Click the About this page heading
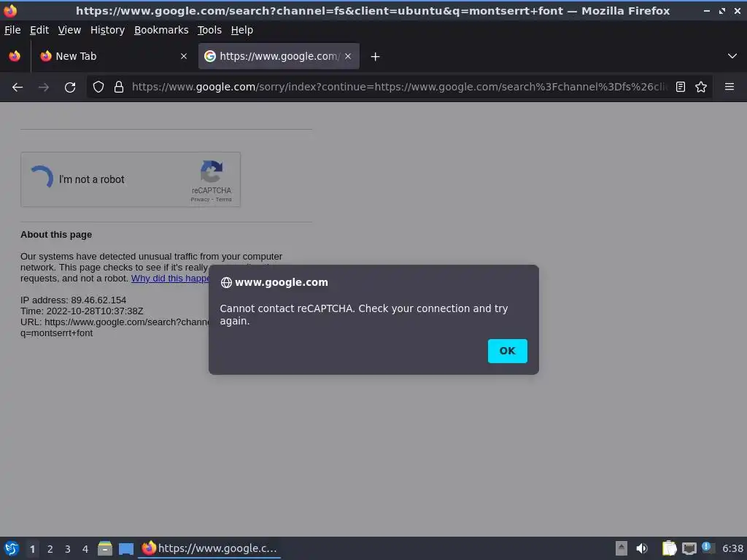Screen dimensions: 747x560 click(x=56, y=235)
